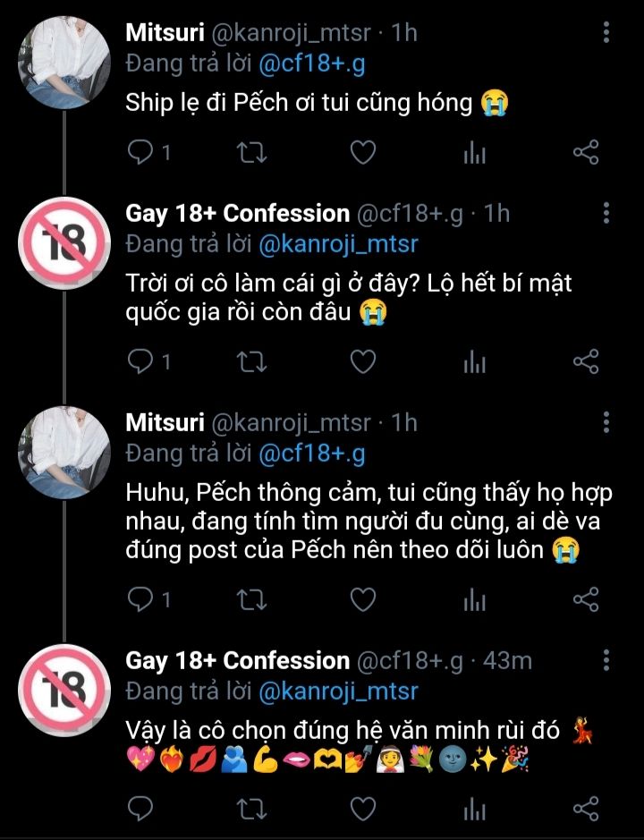The width and height of the screenshot is (644, 840).
Task: Share the "Vậy là cô chọn" tweet
Action: (x=585, y=809)
